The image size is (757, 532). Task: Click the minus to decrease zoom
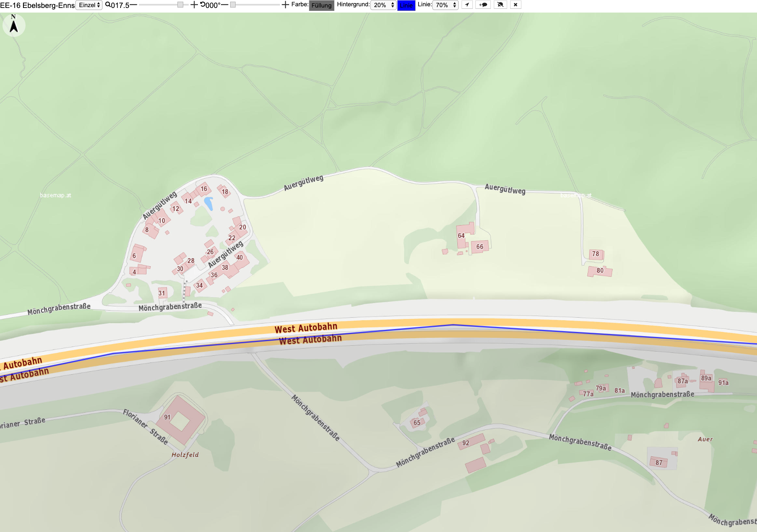click(x=133, y=5)
